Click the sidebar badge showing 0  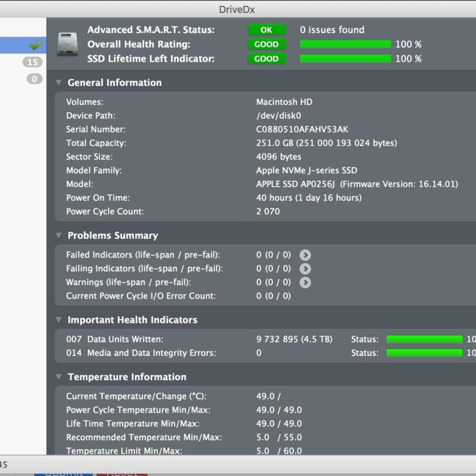pyautogui.click(x=34, y=79)
